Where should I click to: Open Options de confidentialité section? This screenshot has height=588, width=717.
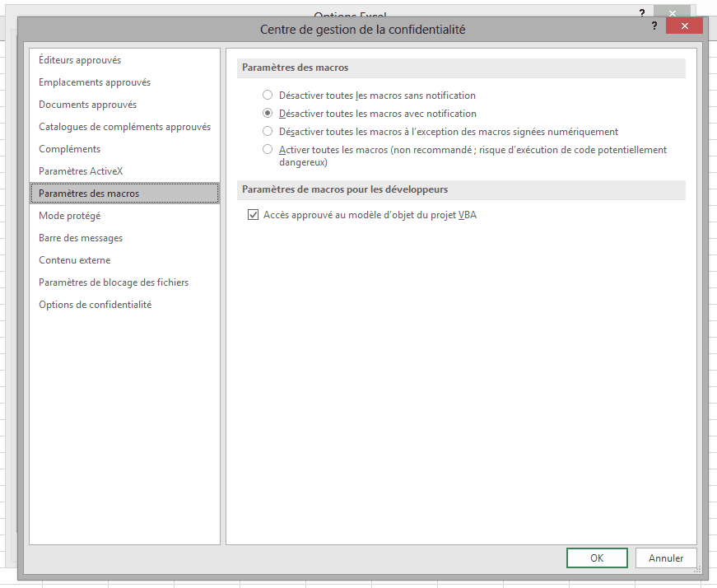[124, 305]
